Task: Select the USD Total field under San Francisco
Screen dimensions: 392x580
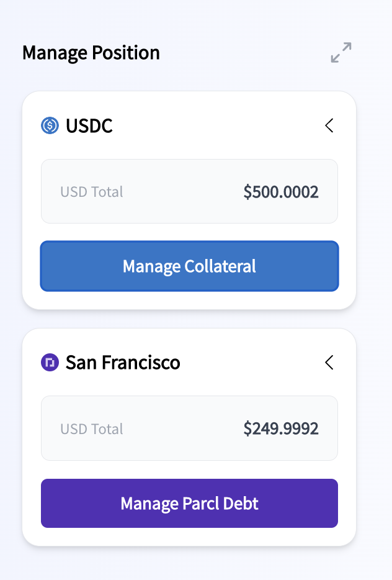Action: tap(190, 428)
